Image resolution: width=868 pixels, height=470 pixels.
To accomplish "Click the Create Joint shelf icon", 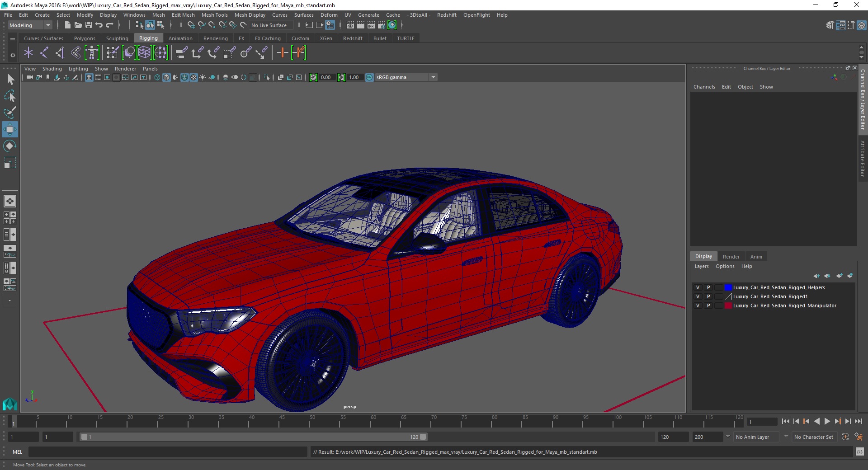I will tap(44, 53).
